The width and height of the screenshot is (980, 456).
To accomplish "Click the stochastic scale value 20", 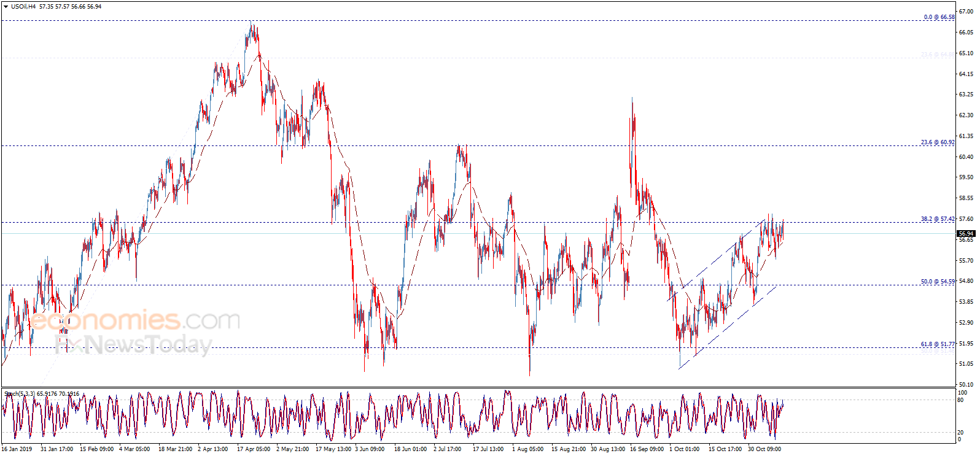I will 961,433.
